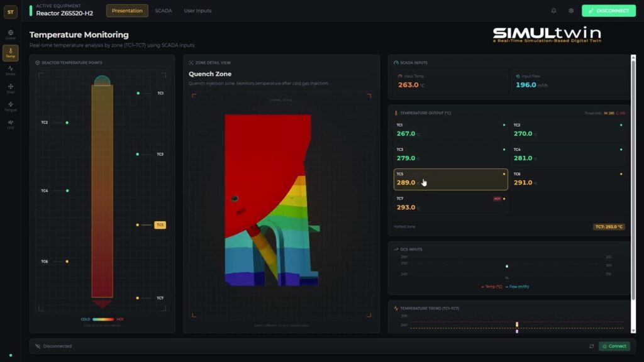Screen dimensions: 644x362
Task: Click the refresh icon in the status bar
Action: [591, 346]
